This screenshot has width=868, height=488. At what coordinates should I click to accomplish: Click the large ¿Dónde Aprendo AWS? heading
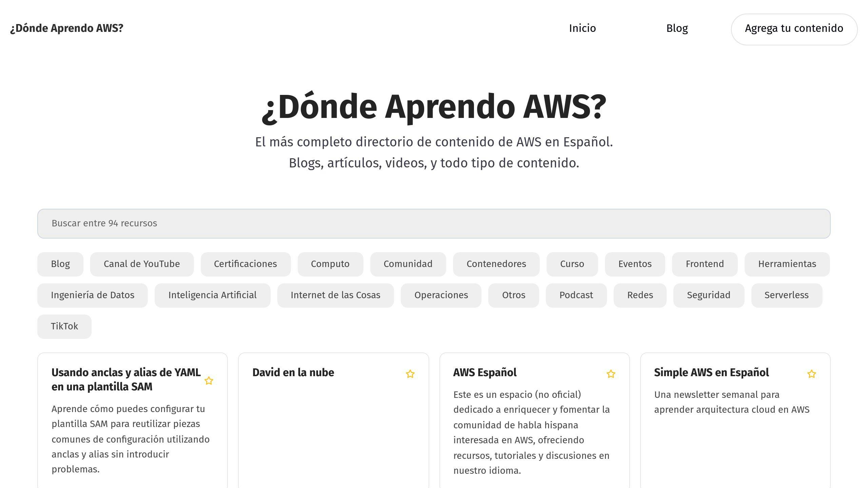click(x=434, y=107)
